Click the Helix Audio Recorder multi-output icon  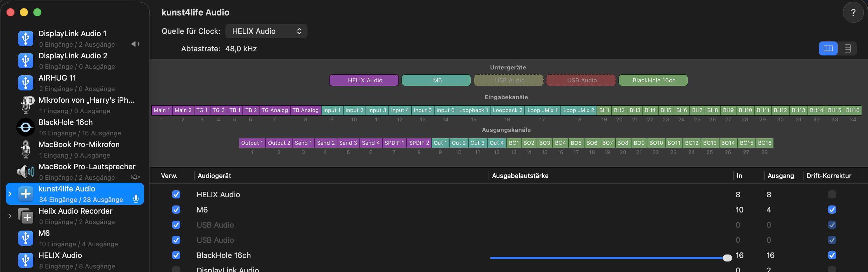pyautogui.click(x=26, y=216)
